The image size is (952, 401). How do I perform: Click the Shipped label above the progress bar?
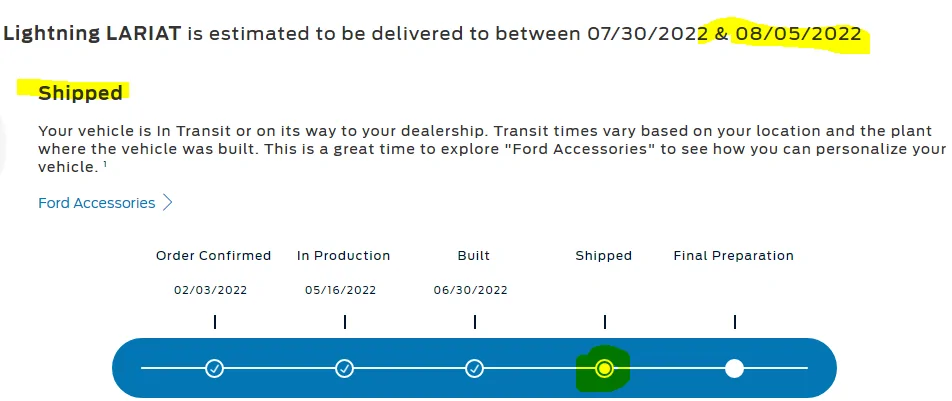pos(604,256)
